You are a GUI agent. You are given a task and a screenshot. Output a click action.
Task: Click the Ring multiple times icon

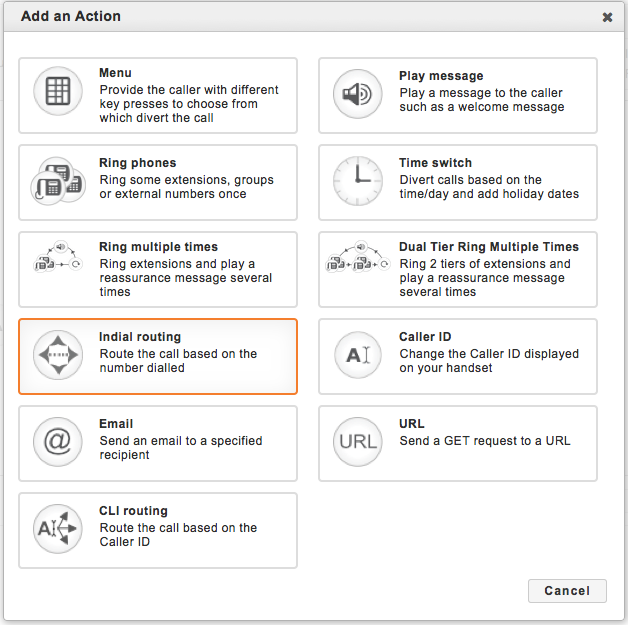58,266
